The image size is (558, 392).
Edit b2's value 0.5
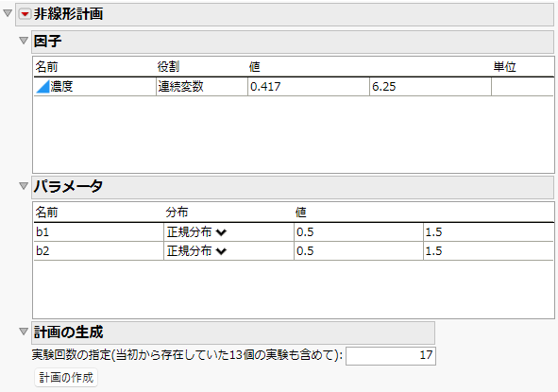359,251
